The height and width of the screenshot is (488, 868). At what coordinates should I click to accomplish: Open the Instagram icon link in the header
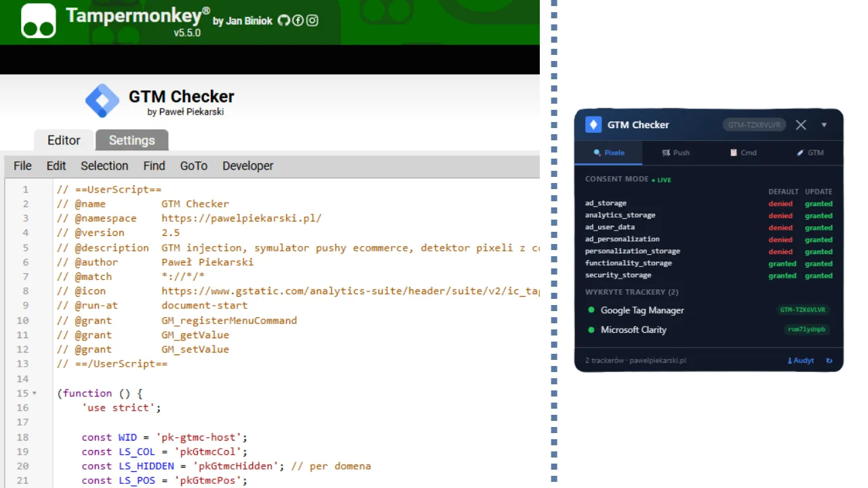click(x=312, y=20)
